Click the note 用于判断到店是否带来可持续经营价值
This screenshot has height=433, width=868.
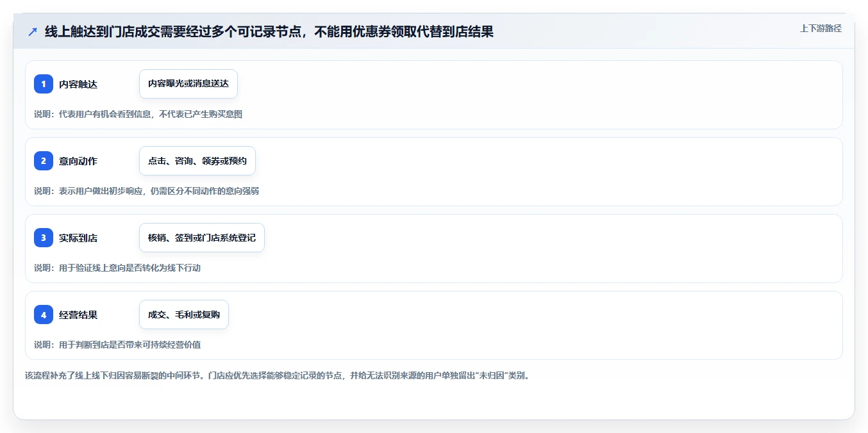[x=117, y=345]
